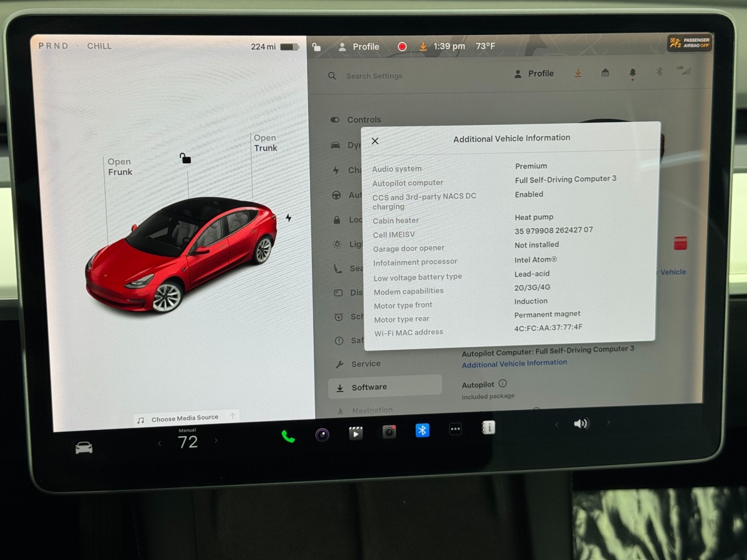Image resolution: width=747 pixels, height=560 pixels.
Task: Click the Search Settings field
Action: click(x=374, y=76)
